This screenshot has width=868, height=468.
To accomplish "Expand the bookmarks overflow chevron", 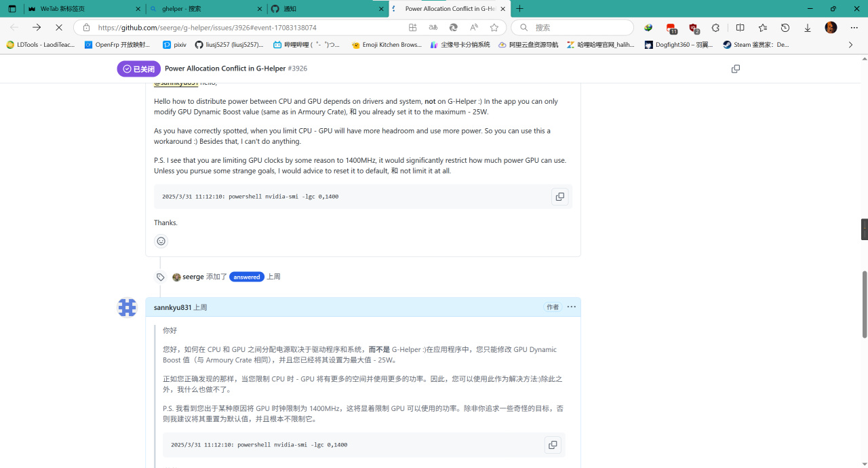I will tap(850, 45).
